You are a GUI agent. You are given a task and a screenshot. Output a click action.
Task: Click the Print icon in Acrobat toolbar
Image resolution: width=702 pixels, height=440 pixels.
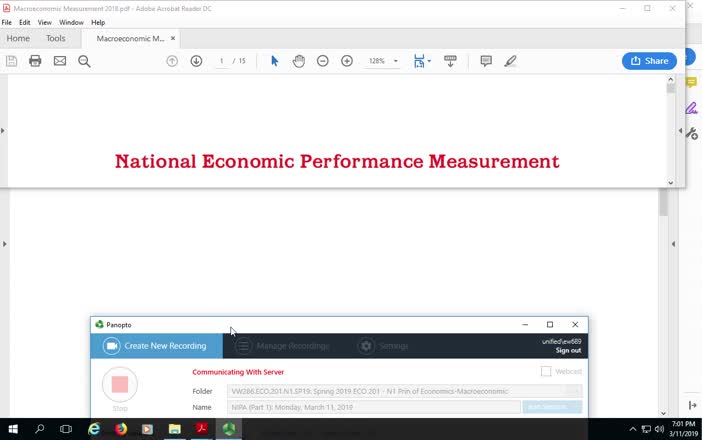click(x=35, y=61)
